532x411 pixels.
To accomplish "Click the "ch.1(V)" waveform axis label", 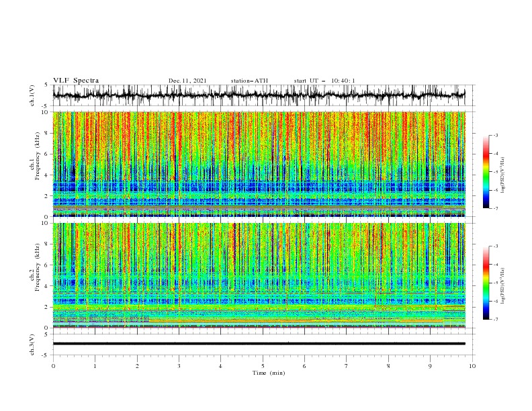I will tap(32, 95).
